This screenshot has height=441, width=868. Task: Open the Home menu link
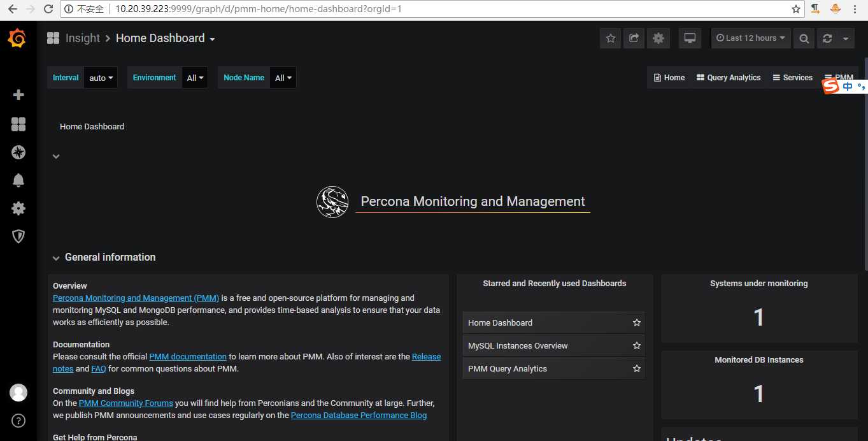pyautogui.click(x=669, y=78)
